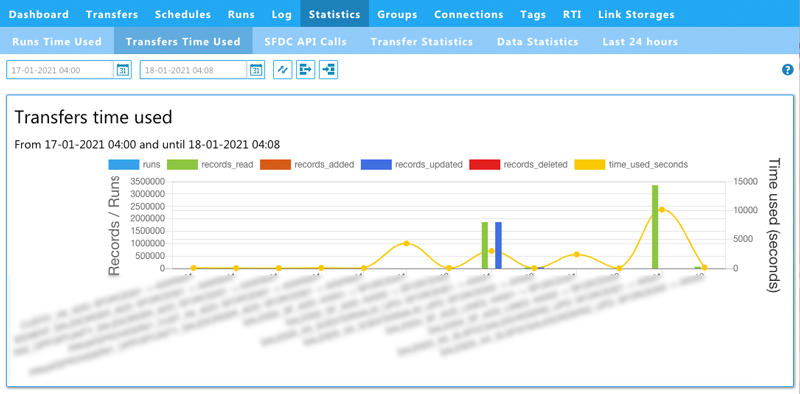The width and height of the screenshot is (800, 394).
Task: Open the Dashboard tab
Action: [x=39, y=14]
